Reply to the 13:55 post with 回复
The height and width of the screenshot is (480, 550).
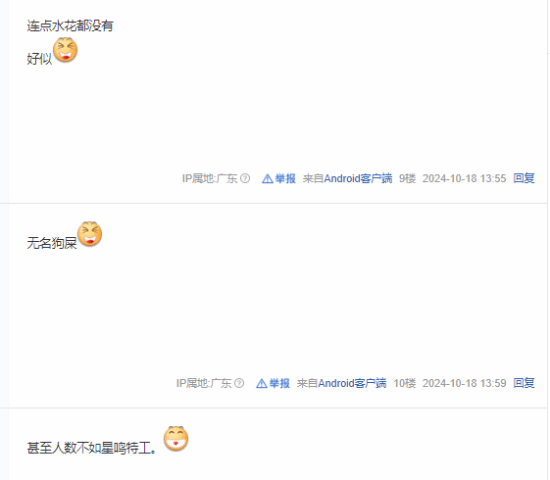pyautogui.click(x=524, y=178)
